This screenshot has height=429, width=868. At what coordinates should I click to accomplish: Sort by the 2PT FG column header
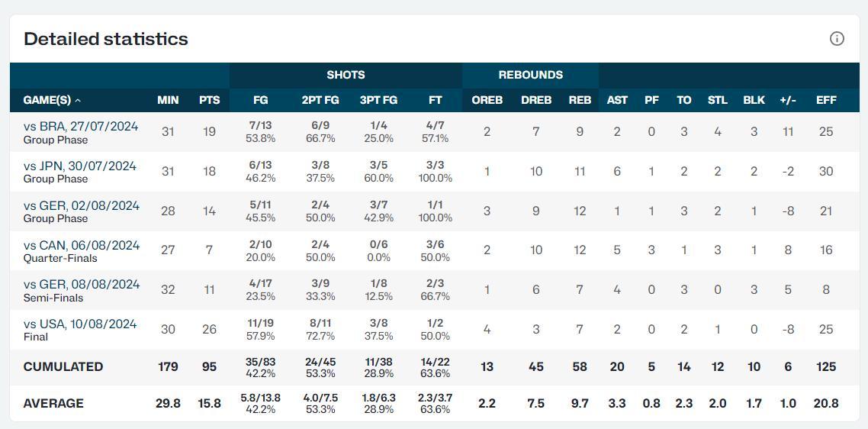point(320,100)
